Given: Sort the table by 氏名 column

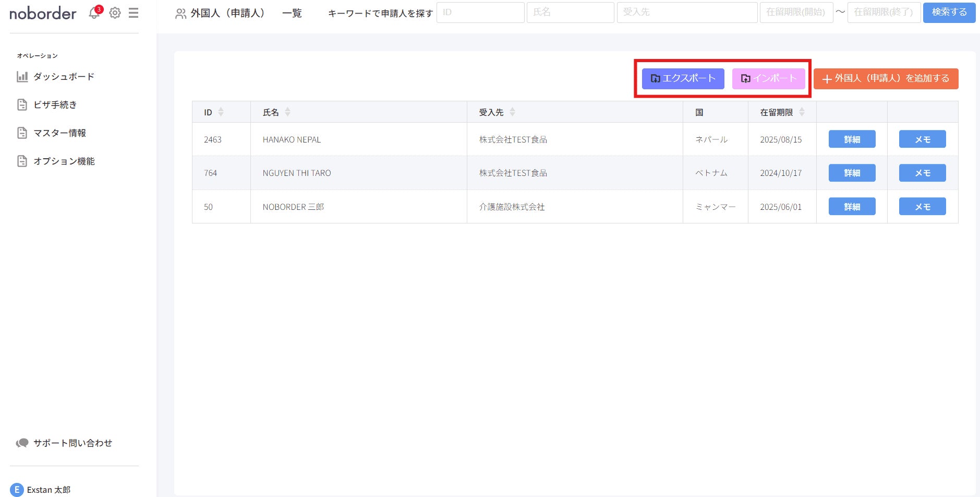Looking at the screenshot, I should tap(287, 112).
